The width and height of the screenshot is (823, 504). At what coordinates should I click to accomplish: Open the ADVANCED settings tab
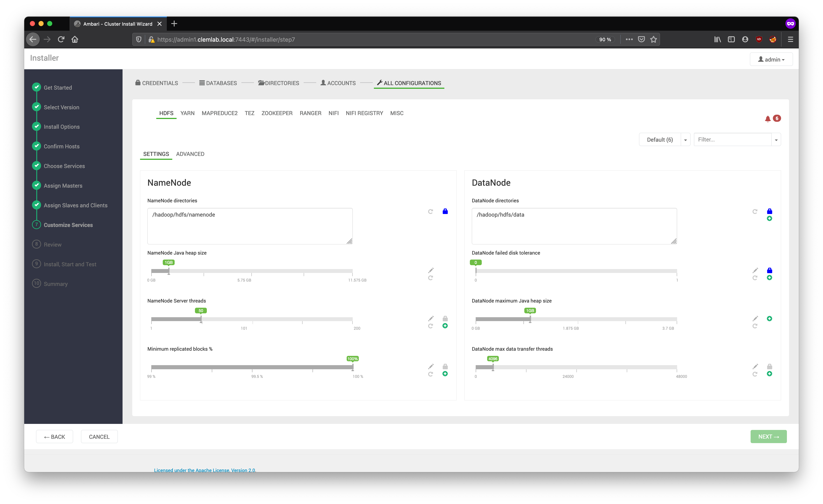[x=190, y=154]
